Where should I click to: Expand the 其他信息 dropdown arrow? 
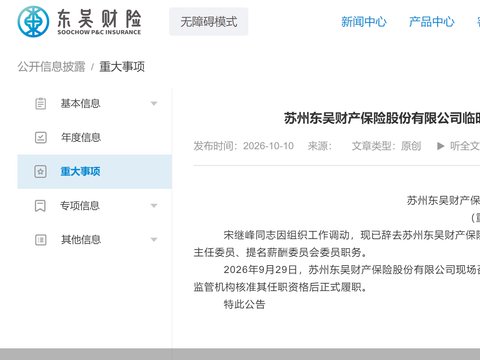click(154, 240)
